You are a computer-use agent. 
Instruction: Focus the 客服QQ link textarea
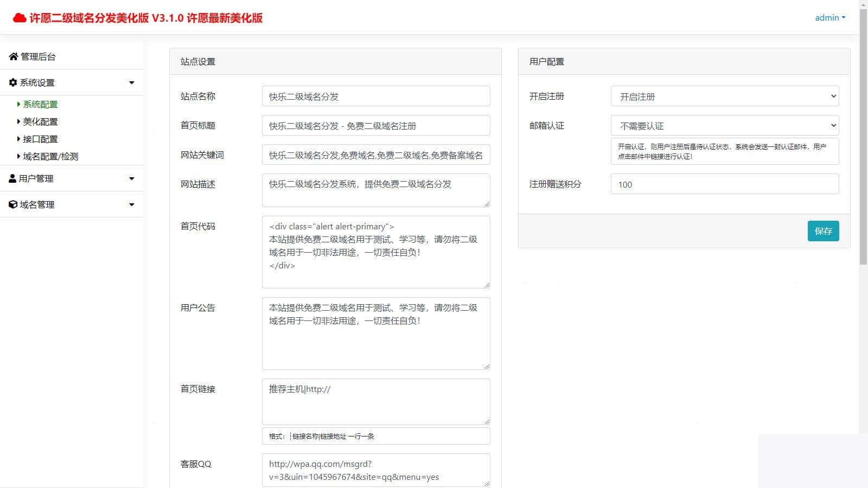[375, 470]
